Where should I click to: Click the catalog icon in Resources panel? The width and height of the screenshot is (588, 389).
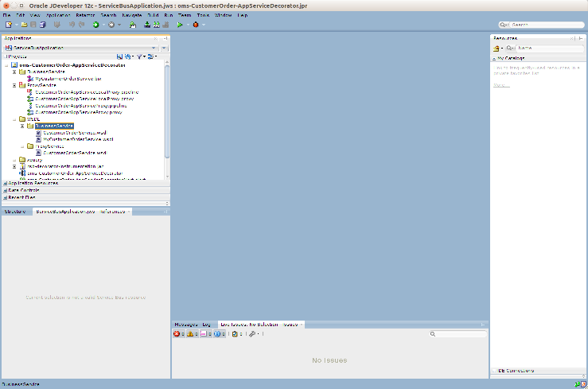(496, 49)
